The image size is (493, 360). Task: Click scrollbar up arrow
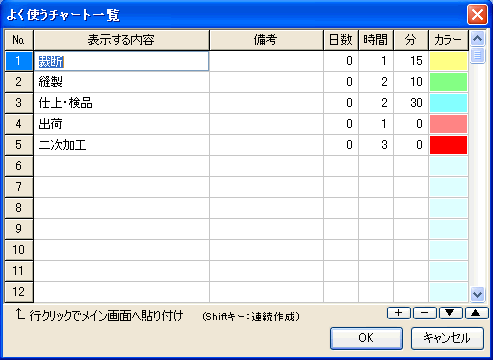pos(477,39)
